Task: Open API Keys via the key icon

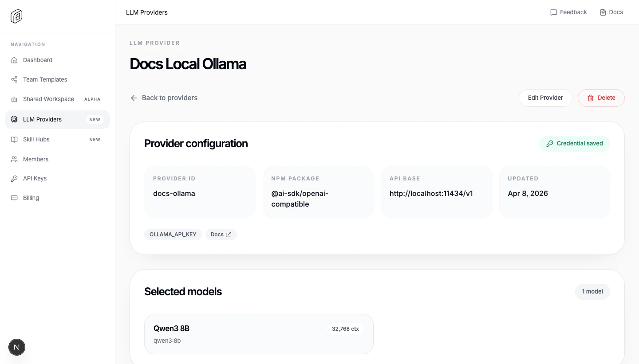Action: pyautogui.click(x=14, y=178)
